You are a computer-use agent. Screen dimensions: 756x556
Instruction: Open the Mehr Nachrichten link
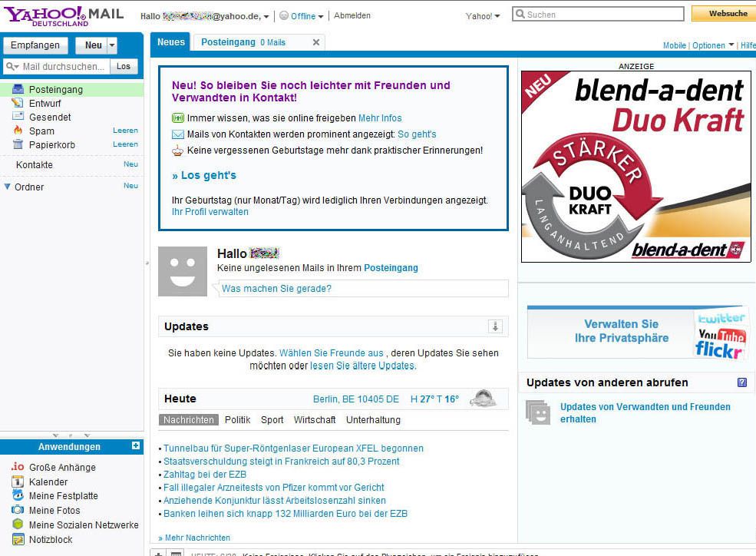click(196, 538)
